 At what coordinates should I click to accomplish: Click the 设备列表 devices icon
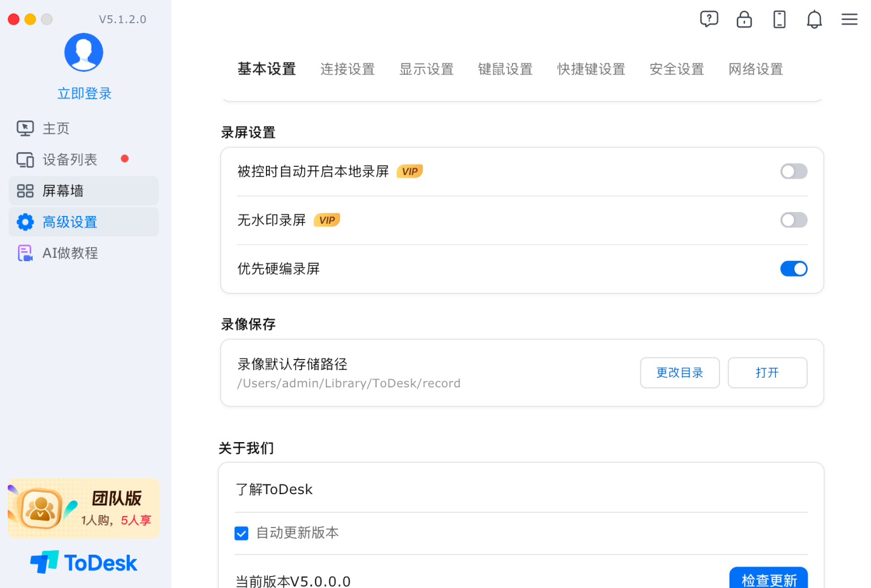click(25, 160)
